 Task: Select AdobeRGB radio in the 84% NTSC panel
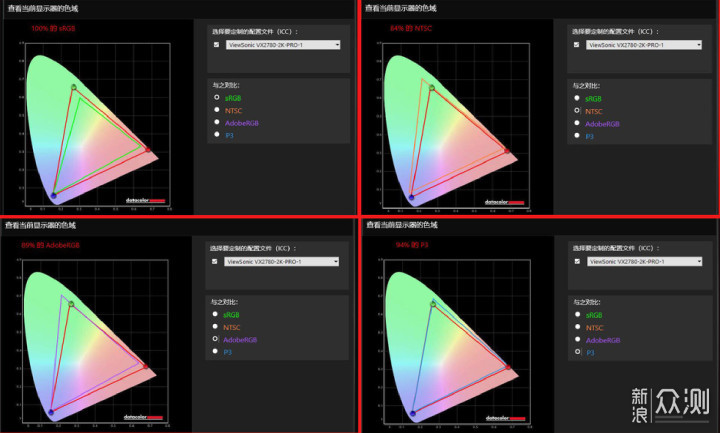point(577,123)
